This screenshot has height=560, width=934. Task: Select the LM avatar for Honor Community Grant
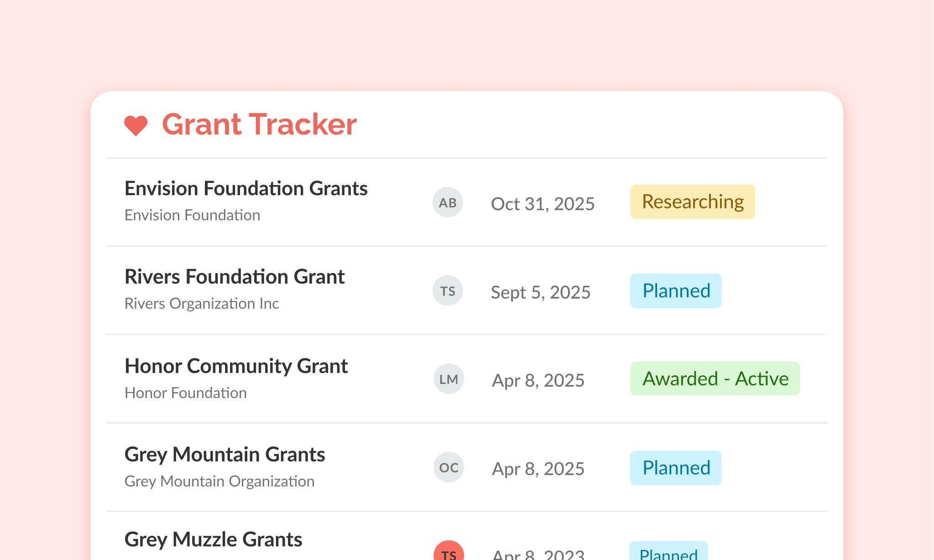448,379
